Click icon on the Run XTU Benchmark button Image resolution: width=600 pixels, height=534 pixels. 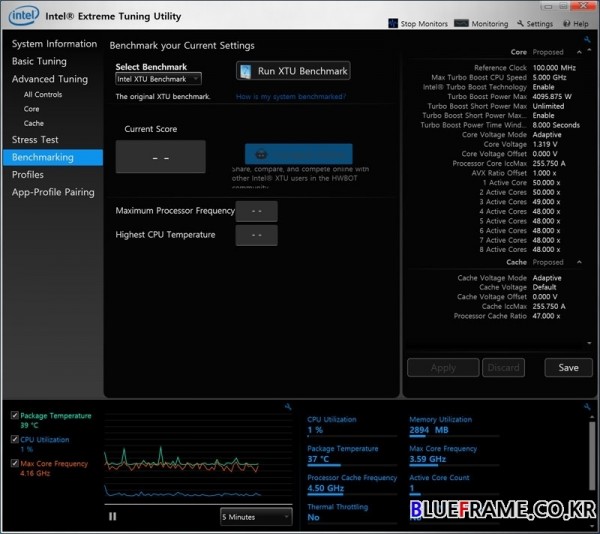point(245,71)
